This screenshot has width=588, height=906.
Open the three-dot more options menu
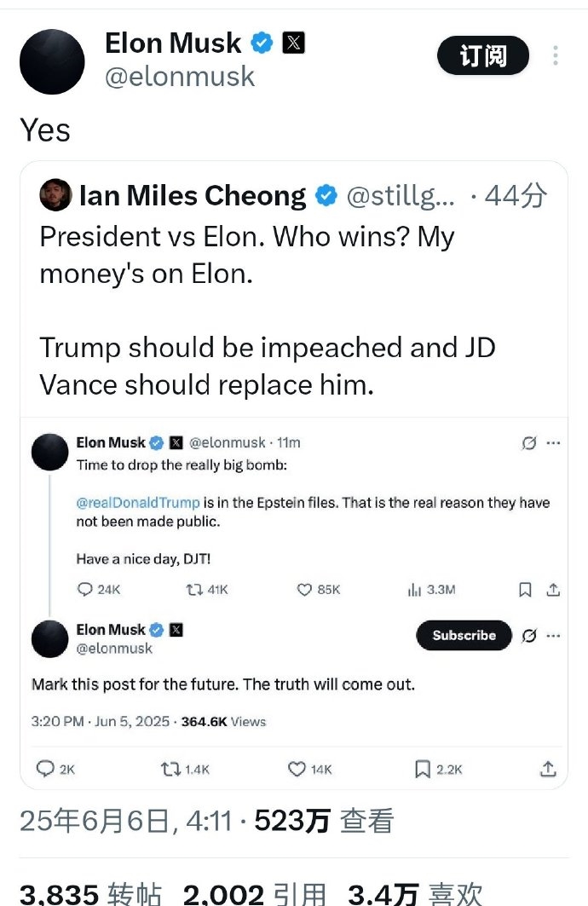tap(556, 56)
